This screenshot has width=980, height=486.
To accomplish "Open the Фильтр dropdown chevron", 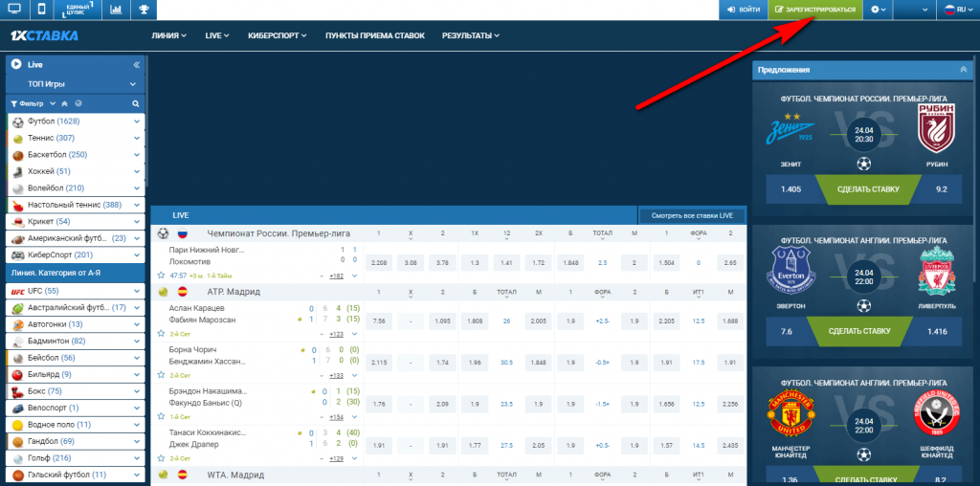I will (x=53, y=103).
